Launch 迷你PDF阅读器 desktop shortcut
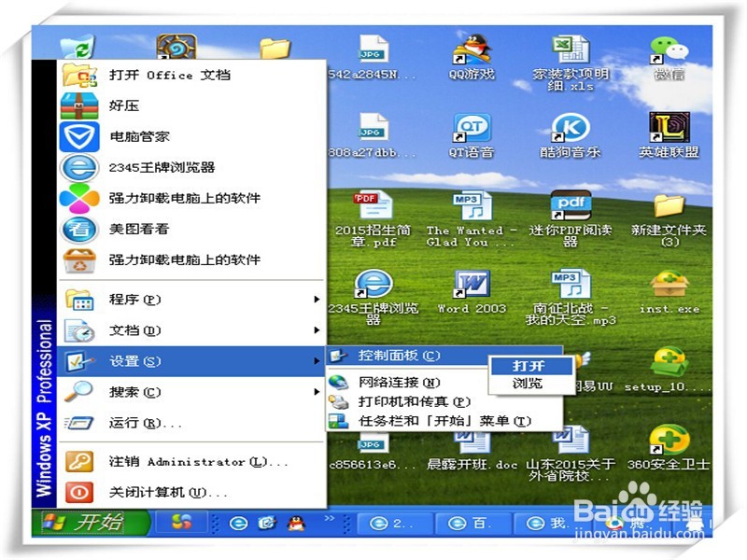 pos(571,219)
